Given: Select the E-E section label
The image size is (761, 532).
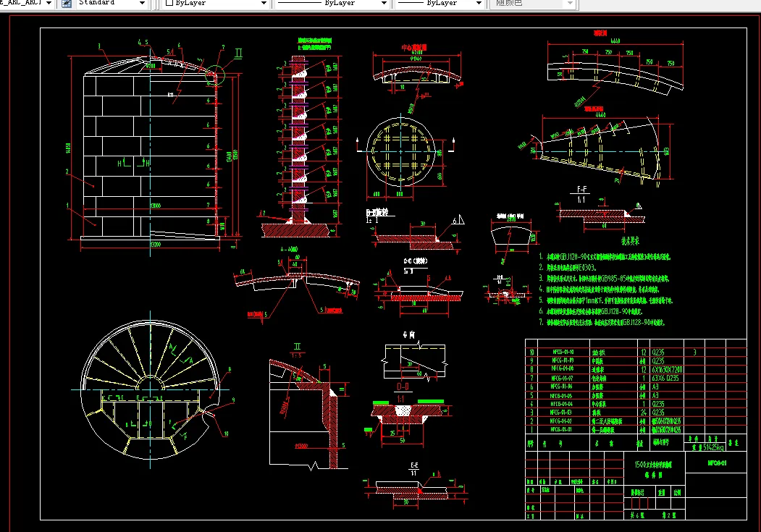Looking at the screenshot, I should tap(414, 465).
